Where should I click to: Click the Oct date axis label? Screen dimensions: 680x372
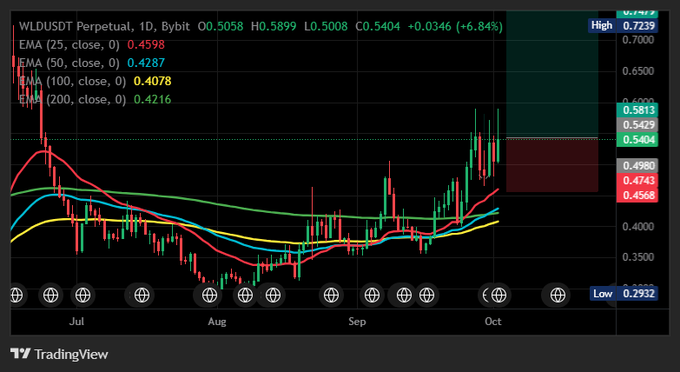(493, 322)
